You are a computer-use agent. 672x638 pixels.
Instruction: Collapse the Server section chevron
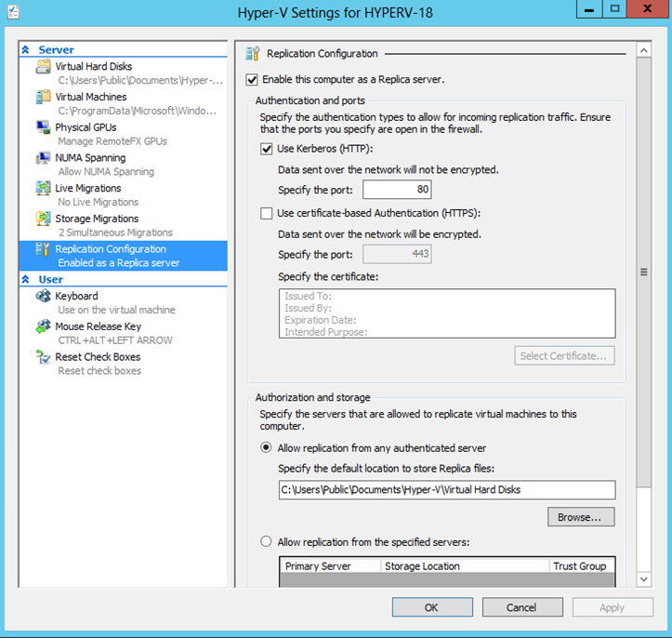tap(26, 49)
